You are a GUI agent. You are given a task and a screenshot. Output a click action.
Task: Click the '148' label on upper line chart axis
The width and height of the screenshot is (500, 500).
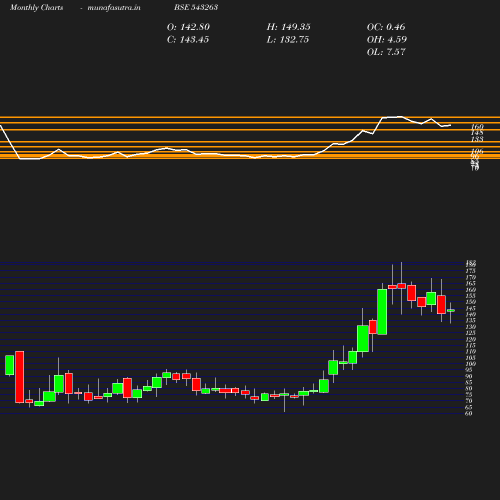point(477,133)
